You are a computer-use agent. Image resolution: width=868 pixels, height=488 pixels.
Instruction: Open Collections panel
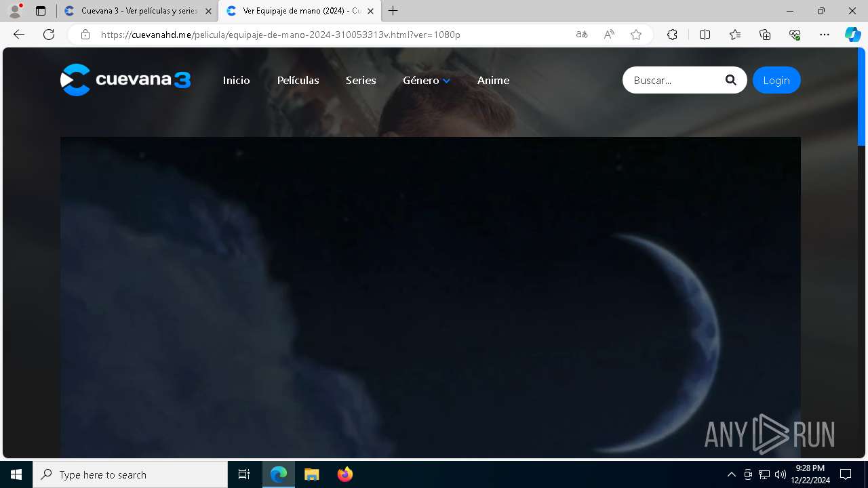coord(765,35)
